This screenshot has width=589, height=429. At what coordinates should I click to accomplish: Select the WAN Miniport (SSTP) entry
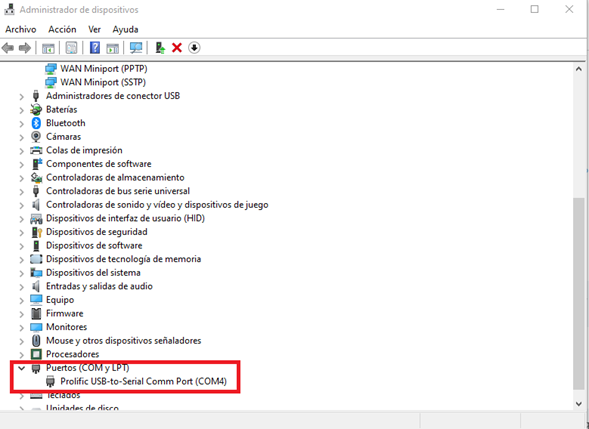(103, 82)
